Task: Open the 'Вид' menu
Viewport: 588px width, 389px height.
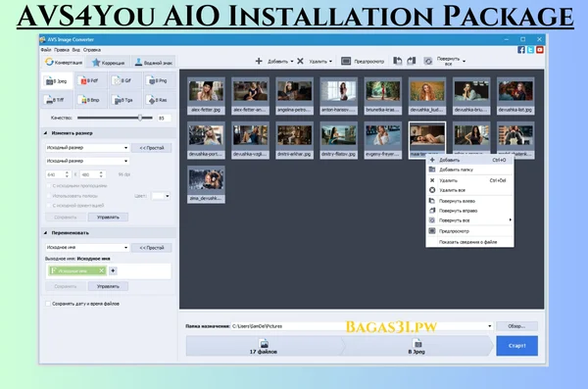Action: coord(76,50)
